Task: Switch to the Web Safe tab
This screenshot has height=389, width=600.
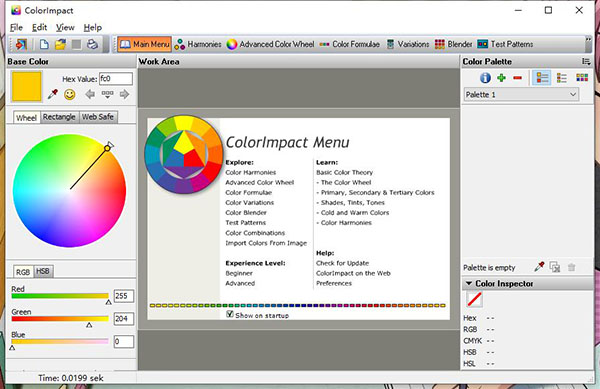Action: 98,117
